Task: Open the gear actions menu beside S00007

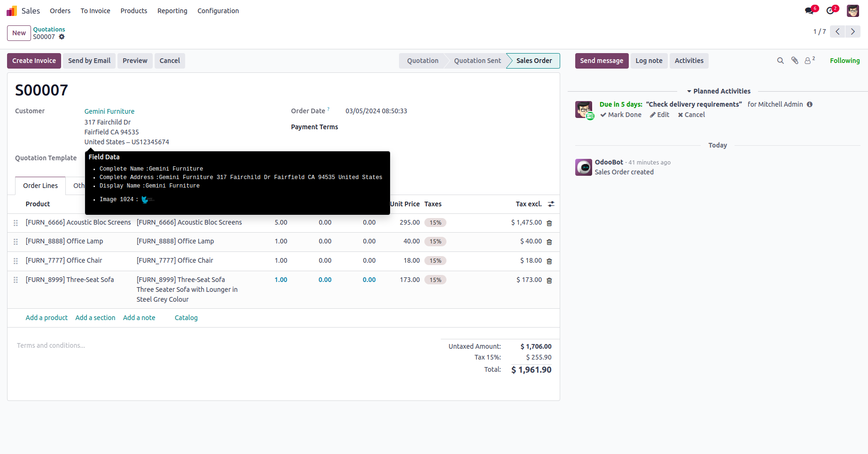Action: coord(62,37)
